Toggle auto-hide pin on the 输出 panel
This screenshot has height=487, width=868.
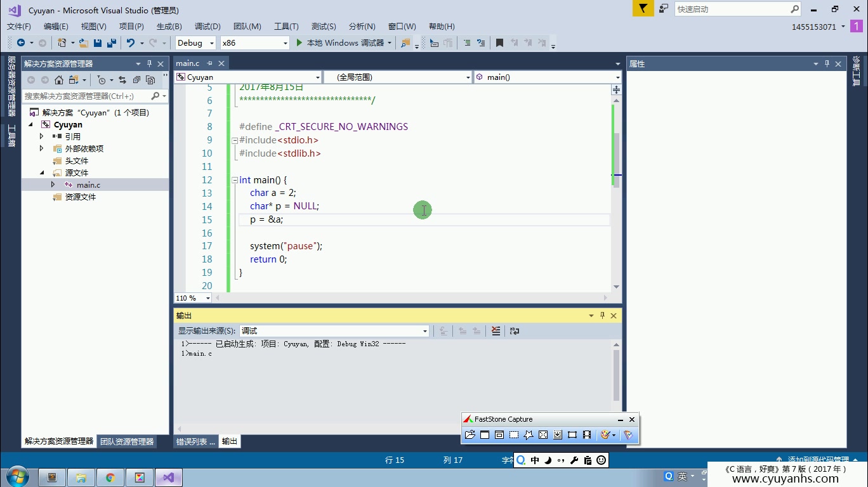(602, 315)
